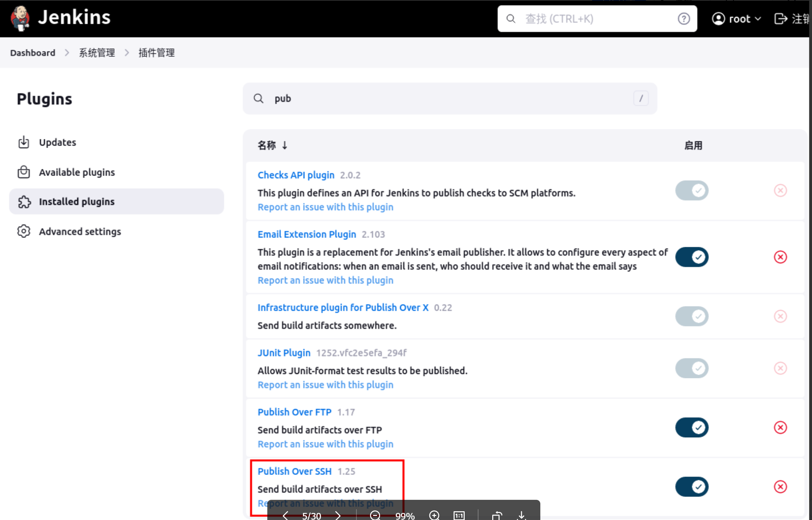Open the search help question-mark icon

click(684, 19)
